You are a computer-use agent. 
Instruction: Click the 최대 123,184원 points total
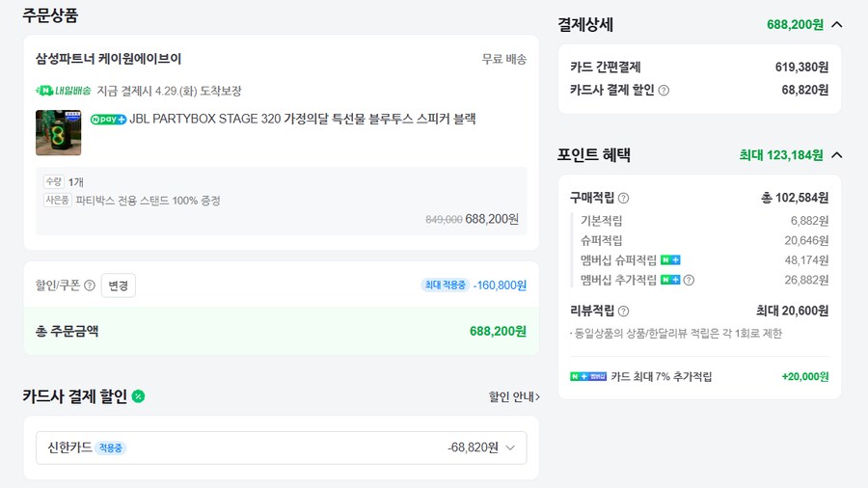[x=781, y=155]
